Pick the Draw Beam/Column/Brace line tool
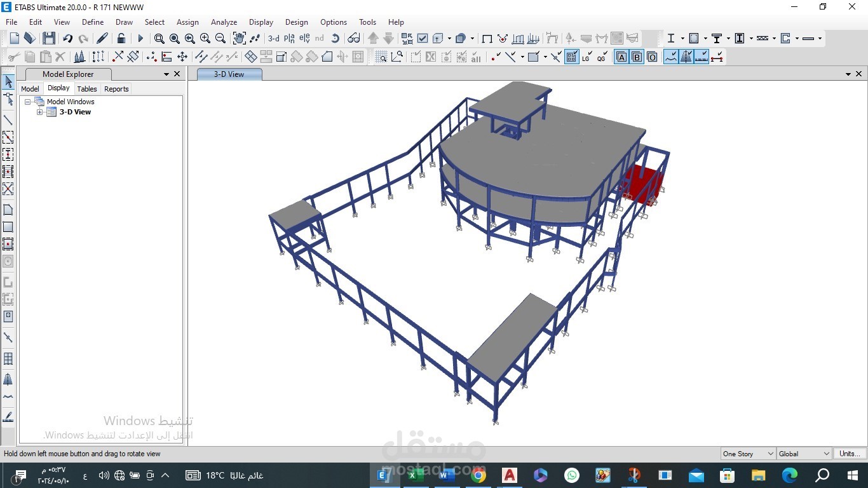This screenshot has width=868, height=488. [x=8, y=119]
